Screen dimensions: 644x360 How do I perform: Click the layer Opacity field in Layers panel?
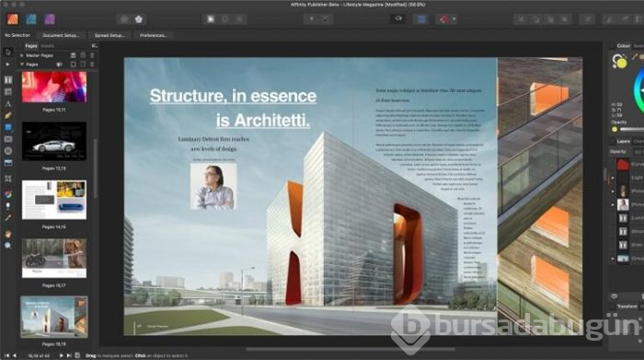(x=638, y=152)
